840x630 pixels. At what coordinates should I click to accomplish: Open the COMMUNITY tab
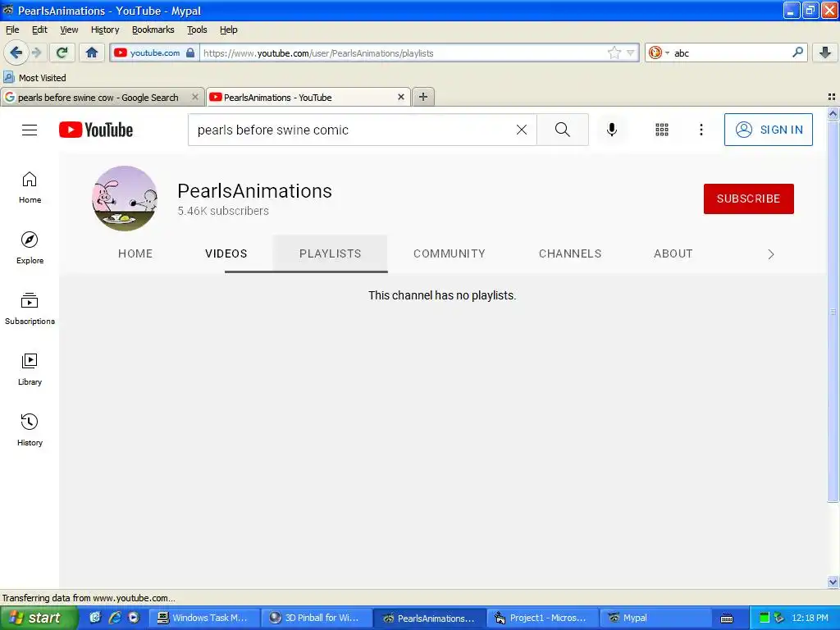point(450,253)
